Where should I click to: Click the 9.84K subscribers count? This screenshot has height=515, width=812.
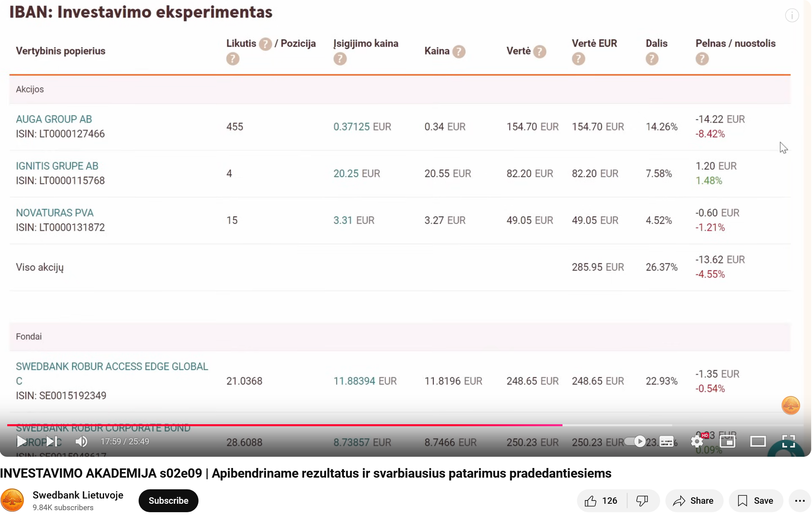(63, 507)
